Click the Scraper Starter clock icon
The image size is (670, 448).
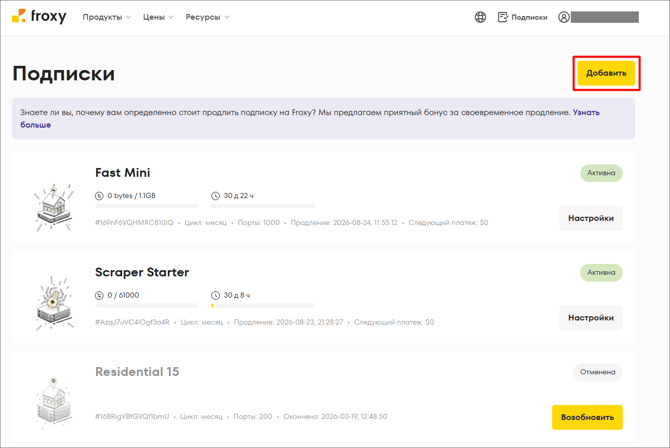215,295
